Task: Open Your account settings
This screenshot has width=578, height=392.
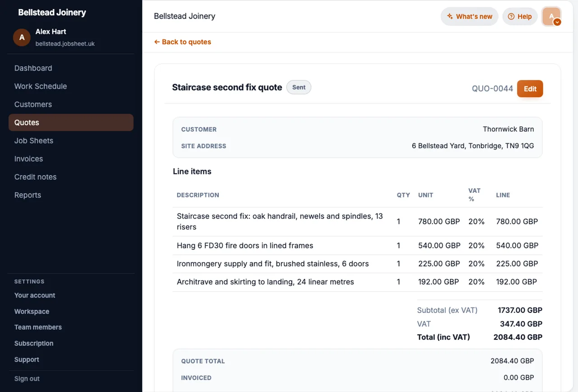Action: (35, 295)
